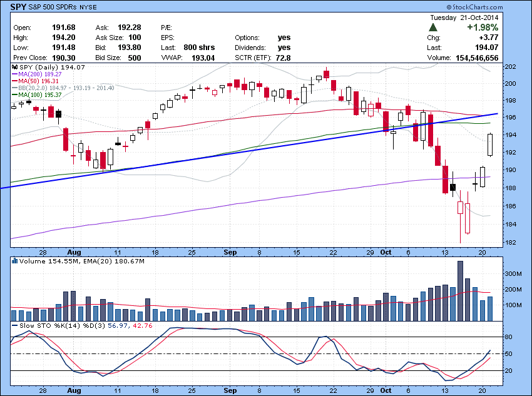532x396 pixels.
Task: Click the Bid Size value 500
Action: coord(135,58)
